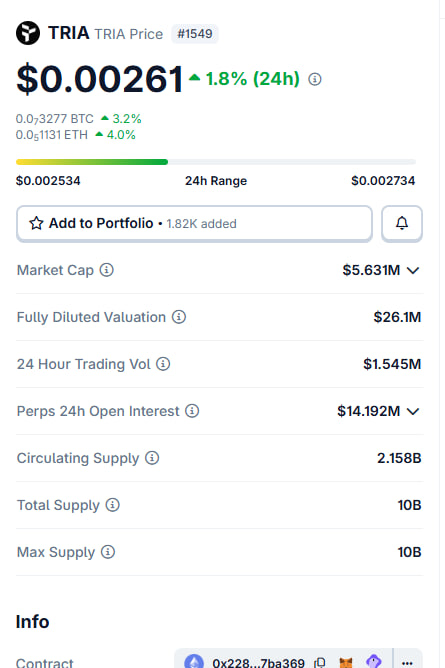Click the star icon in Add to Portfolio
The width and height of the screenshot is (445, 668).
click(x=36, y=223)
